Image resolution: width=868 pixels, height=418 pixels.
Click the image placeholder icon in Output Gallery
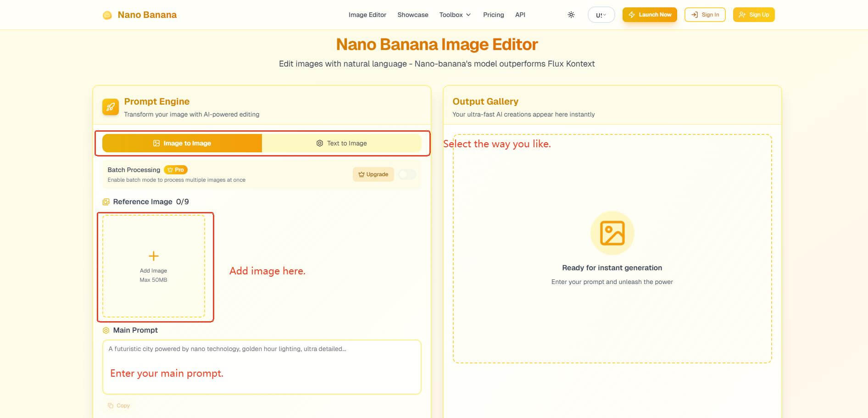click(612, 232)
